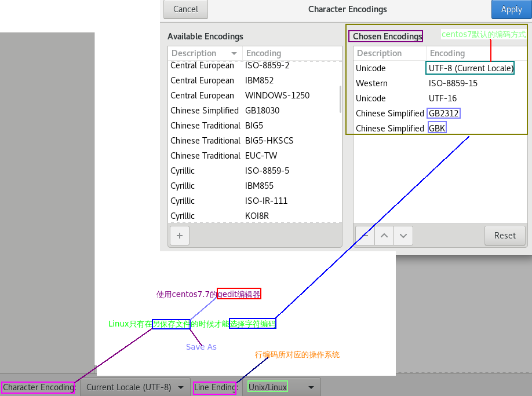Select Western ISO-8859-15 in chosen encodings
The height and width of the screenshot is (396, 532).
point(440,83)
